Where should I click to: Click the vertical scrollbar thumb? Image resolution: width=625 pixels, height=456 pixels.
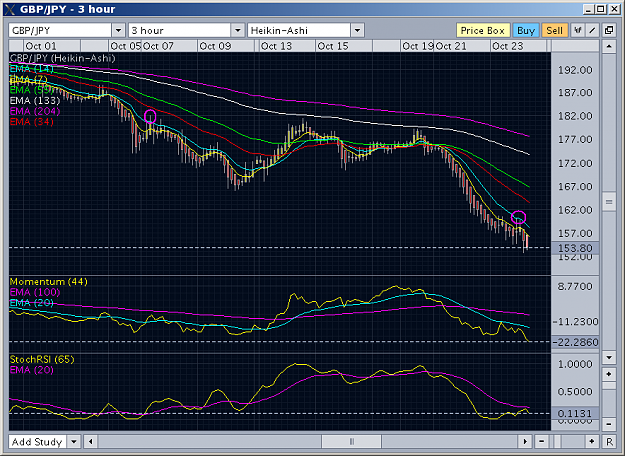(609, 202)
